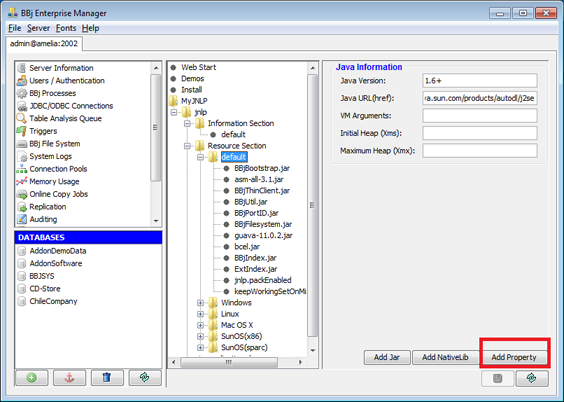Open the Fonts menu
Image resolution: width=564 pixels, height=402 pixels.
click(x=66, y=28)
